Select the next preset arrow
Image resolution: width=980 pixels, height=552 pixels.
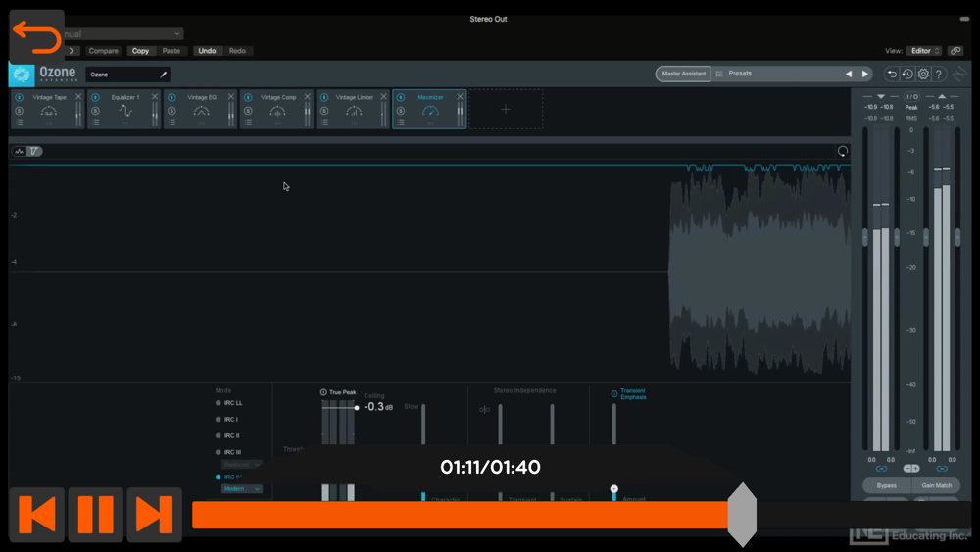[x=865, y=74]
